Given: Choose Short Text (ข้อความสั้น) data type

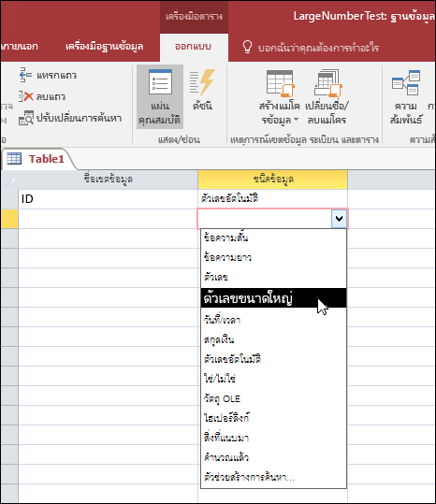Looking at the screenshot, I should click(x=273, y=238).
